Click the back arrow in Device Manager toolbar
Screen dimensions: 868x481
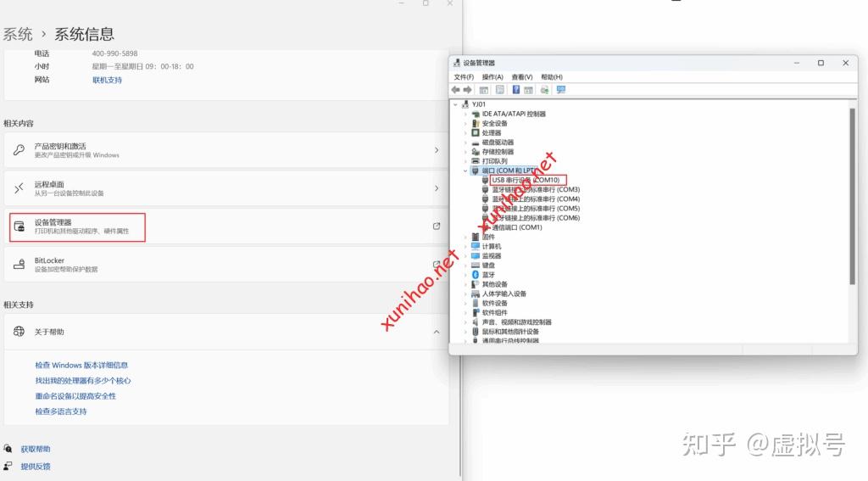[456, 90]
